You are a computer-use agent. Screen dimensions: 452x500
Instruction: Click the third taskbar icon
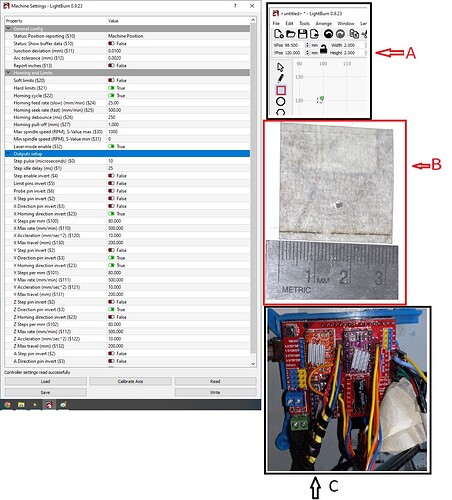click(35, 405)
